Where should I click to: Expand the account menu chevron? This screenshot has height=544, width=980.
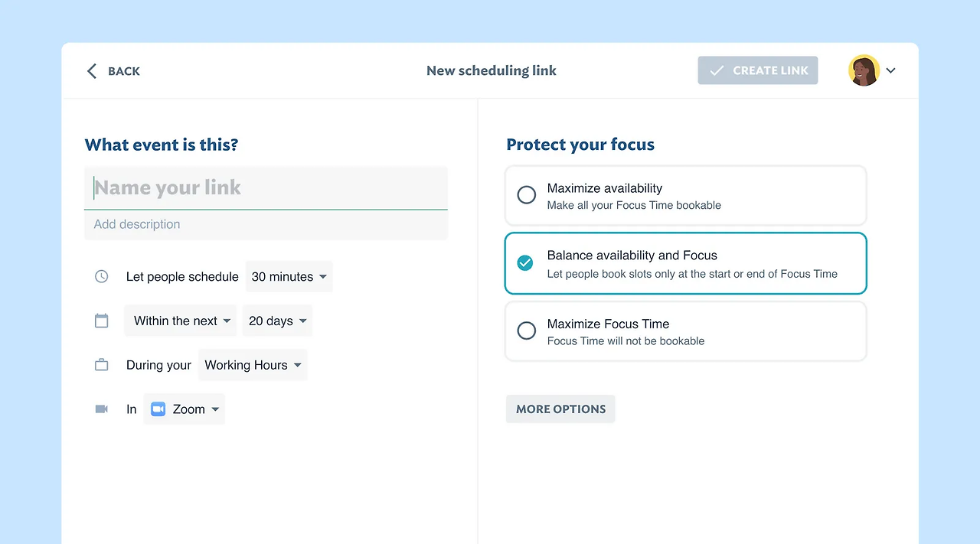tap(891, 70)
